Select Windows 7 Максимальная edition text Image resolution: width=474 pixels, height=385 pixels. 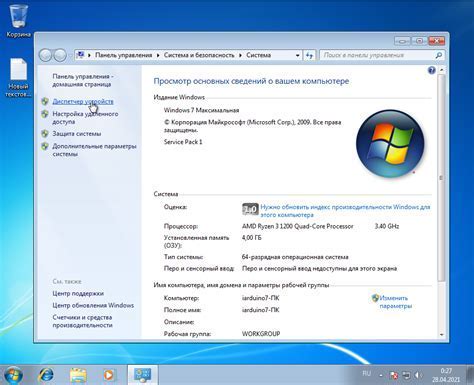[201, 110]
